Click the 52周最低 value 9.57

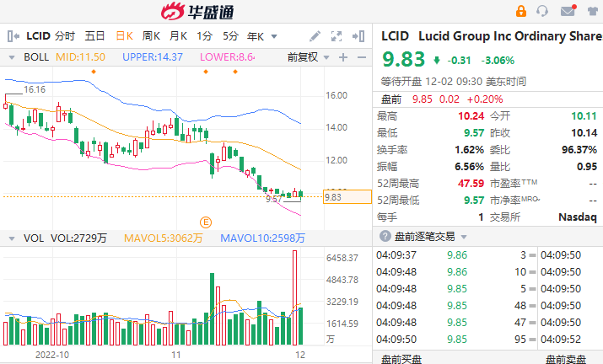(x=474, y=201)
